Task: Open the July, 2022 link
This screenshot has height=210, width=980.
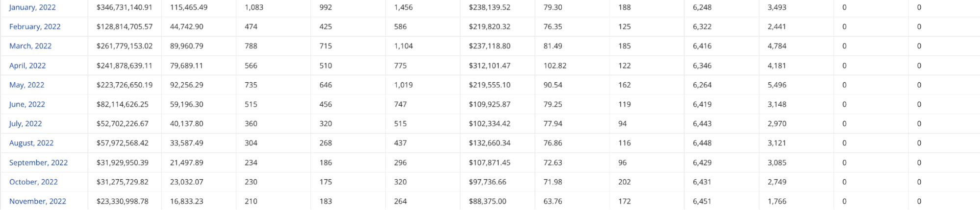Action: pos(25,123)
